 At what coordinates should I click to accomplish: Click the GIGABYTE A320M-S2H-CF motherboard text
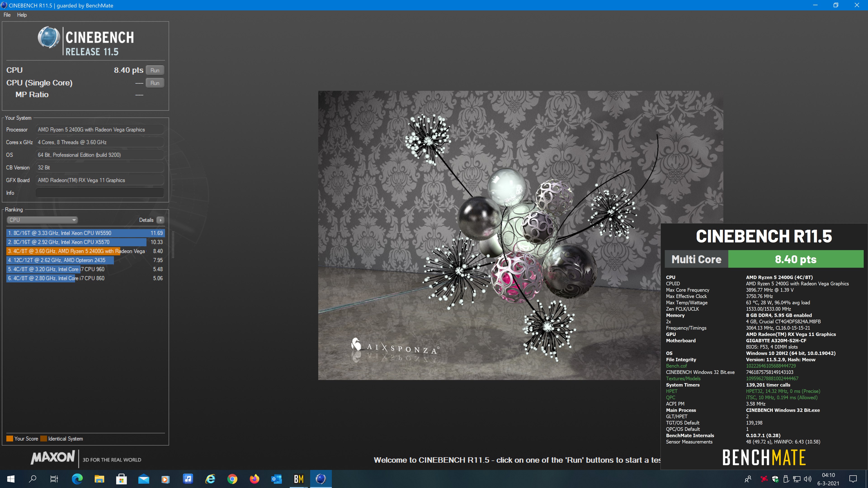click(x=776, y=340)
